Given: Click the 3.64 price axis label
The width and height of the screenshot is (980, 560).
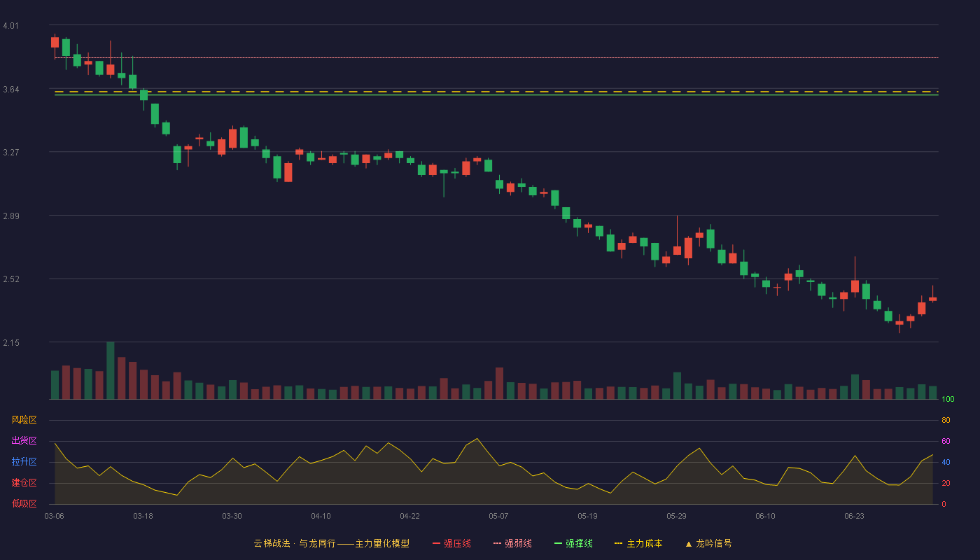Looking at the screenshot, I should (x=10, y=90).
